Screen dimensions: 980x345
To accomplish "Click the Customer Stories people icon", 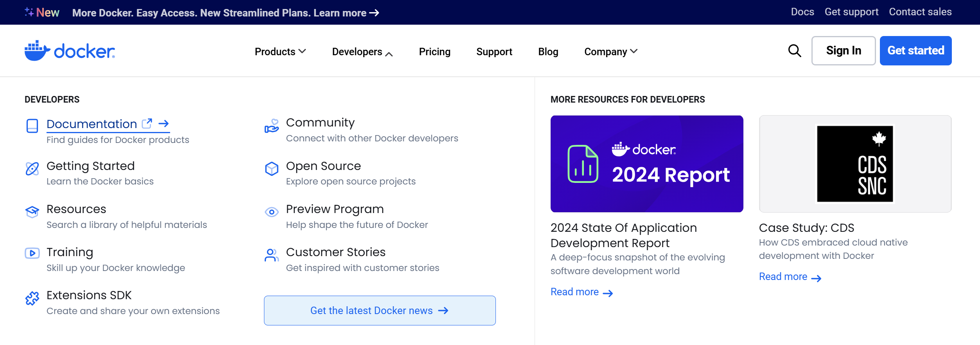I will click(x=272, y=255).
